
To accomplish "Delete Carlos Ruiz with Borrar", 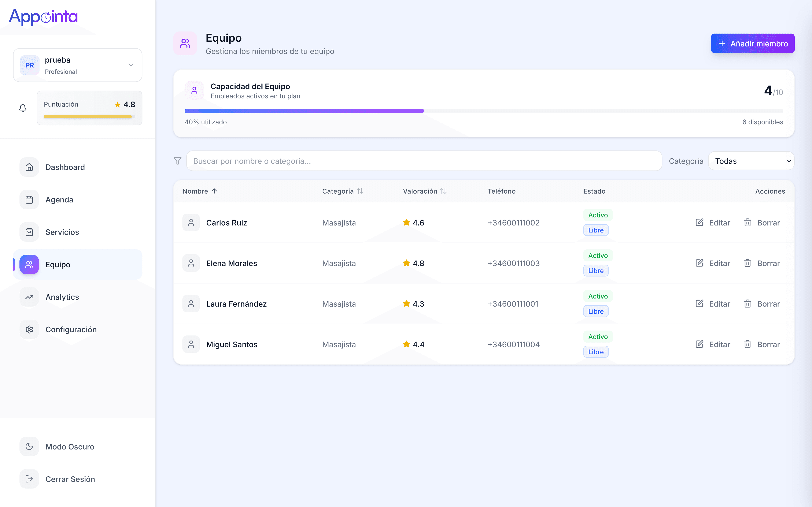I will pos(762,223).
